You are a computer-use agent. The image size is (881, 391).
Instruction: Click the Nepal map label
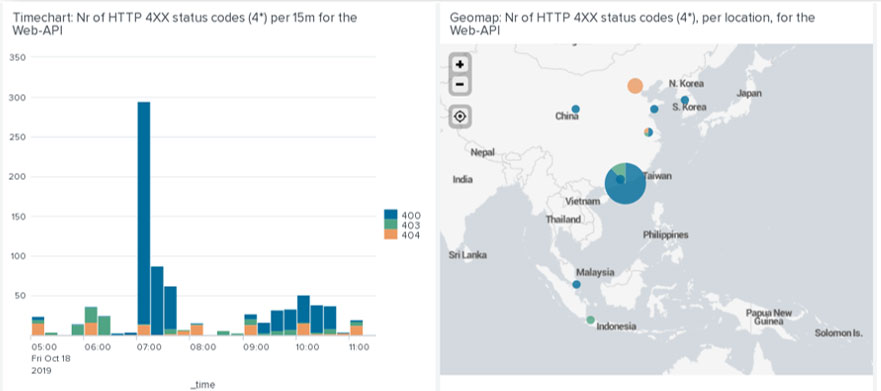(x=483, y=152)
